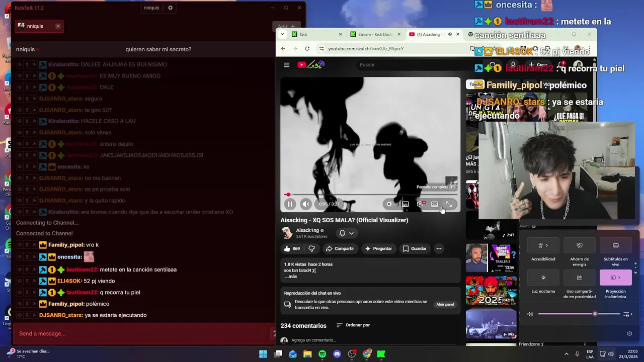
Task: Pause the YouTube video
Action: click(290, 204)
